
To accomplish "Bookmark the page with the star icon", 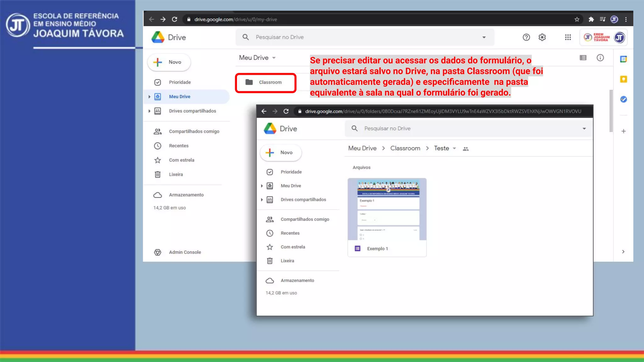I will pyautogui.click(x=577, y=19).
